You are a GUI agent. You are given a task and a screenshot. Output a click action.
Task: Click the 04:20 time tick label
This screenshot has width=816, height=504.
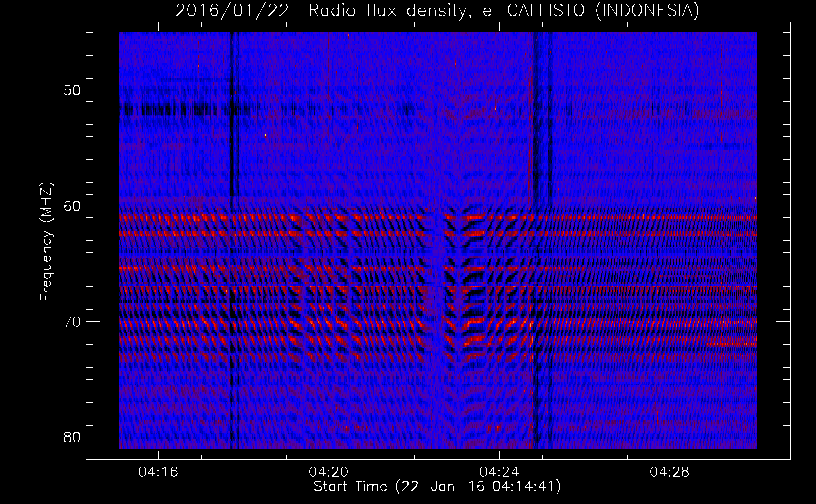click(329, 472)
